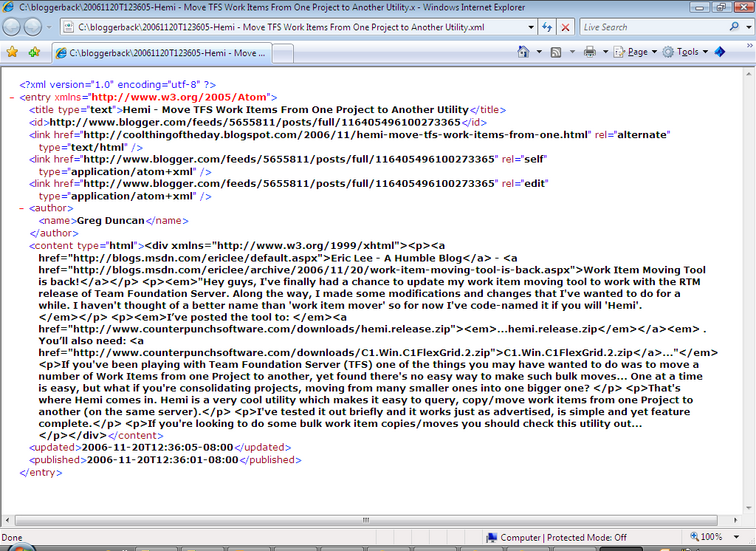
Task: Click the closing entry tag
Action: (x=40, y=472)
